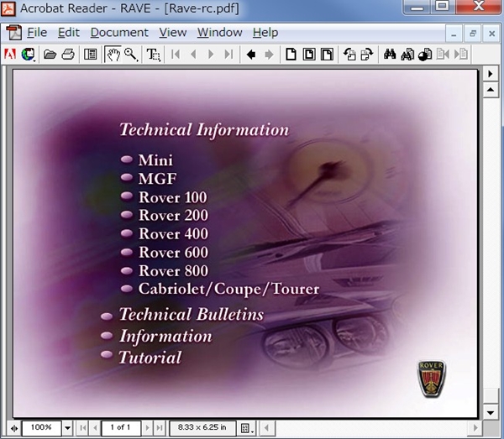Click the 100% zoom field
Viewport: 504px width, 439px height.
[41, 428]
